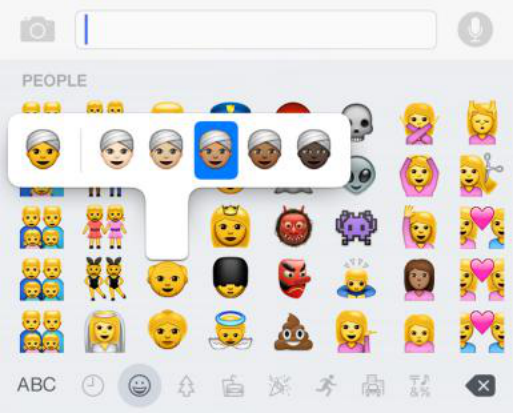Insert the purple alien monster emoji
This screenshot has height=414, width=514.
(x=356, y=227)
